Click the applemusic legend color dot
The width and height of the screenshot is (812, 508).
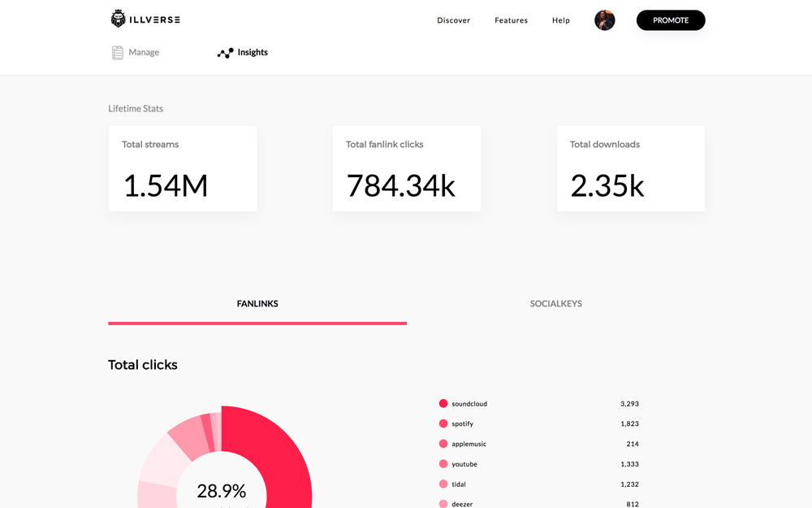pyautogui.click(x=443, y=444)
